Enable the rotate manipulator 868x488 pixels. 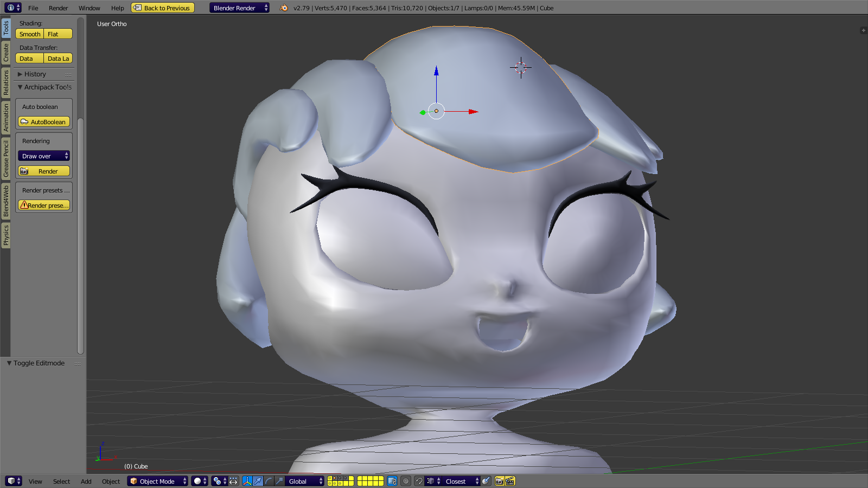coord(269,481)
